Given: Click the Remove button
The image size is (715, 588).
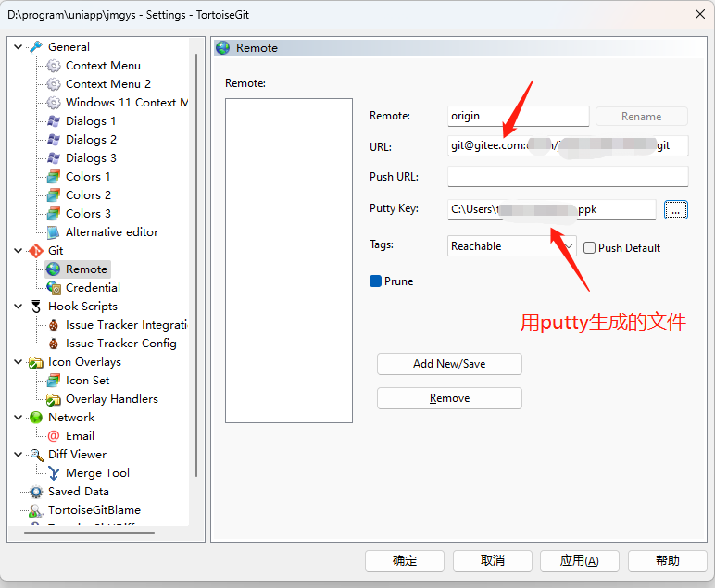Looking at the screenshot, I should pyautogui.click(x=449, y=398).
